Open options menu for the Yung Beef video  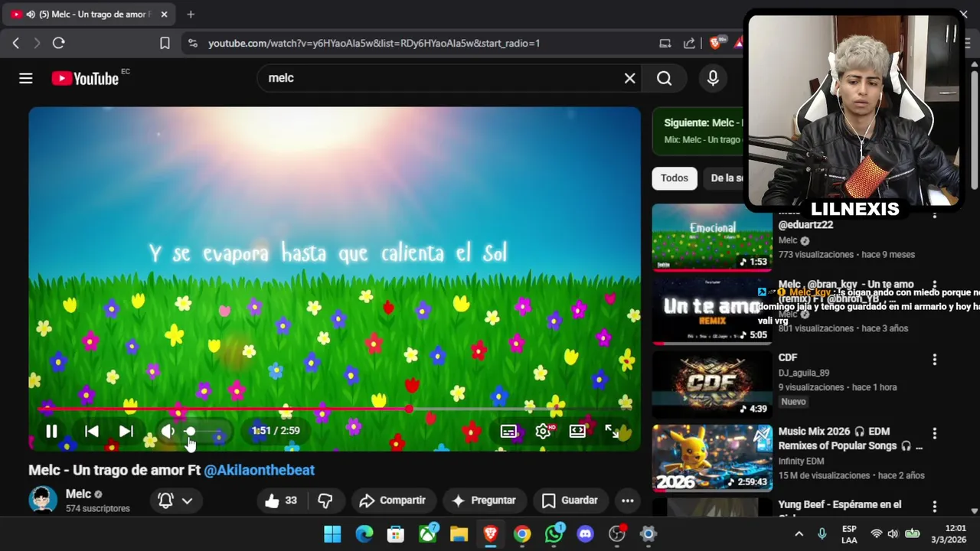tap(934, 507)
